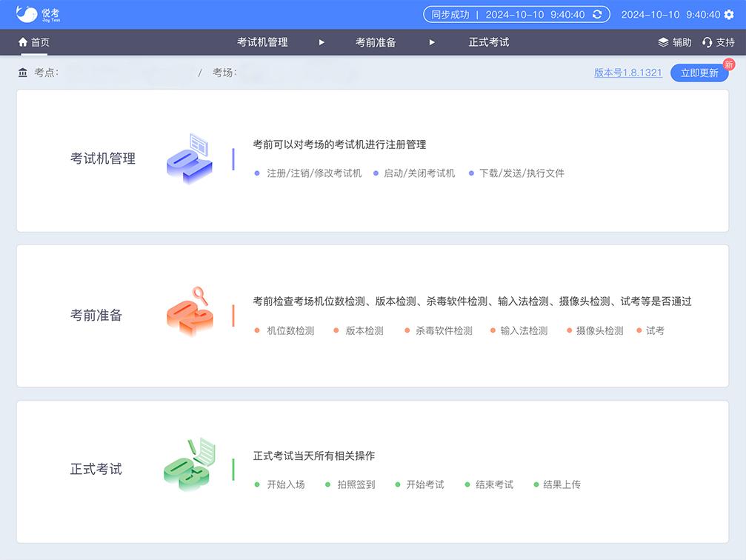Click the 考点 building icon
Image resolution: width=746 pixels, height=560 pixels.
click(23, 73)
